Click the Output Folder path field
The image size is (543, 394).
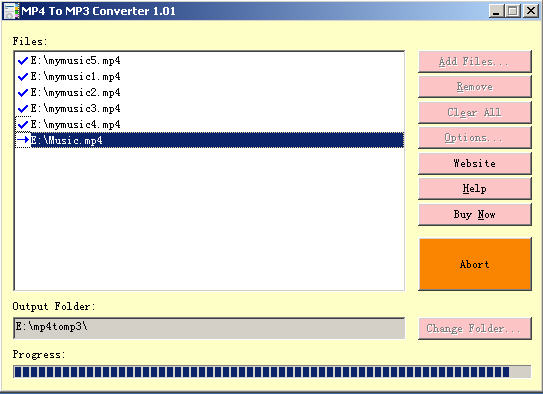coord(209,328)
